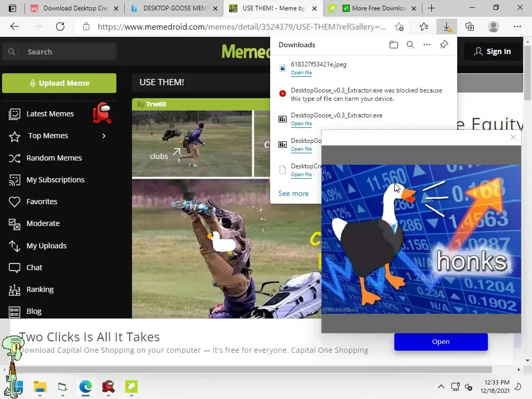This screenshot has height=399, width=532.
Task: Switch to Download Desktop Cre tab
Action: pos(75,8)
